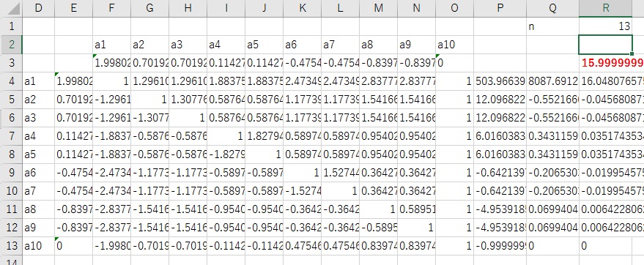Viewport: 644px width, 265px height.
Task: Click the select-all corner of the sheet
Action: 11,8
